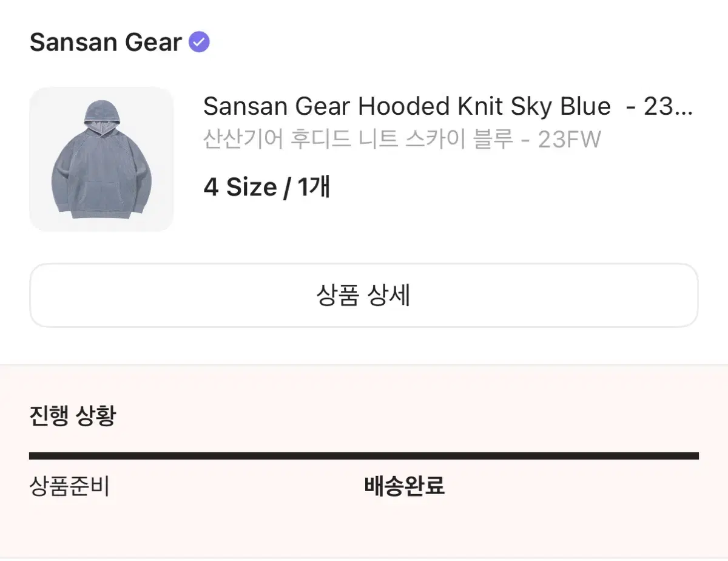Open 상품 상세 product details
728x561 pixels.
[x=364, y=296]
